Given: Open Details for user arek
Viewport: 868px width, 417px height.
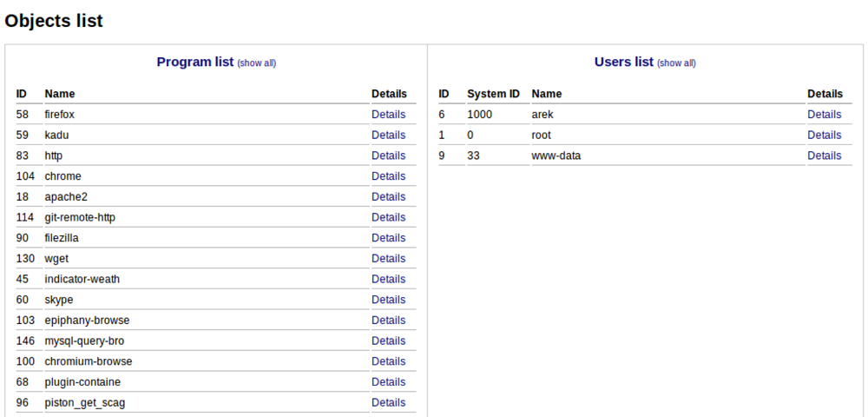Looking at the screenshot, I should pos(824,115).
